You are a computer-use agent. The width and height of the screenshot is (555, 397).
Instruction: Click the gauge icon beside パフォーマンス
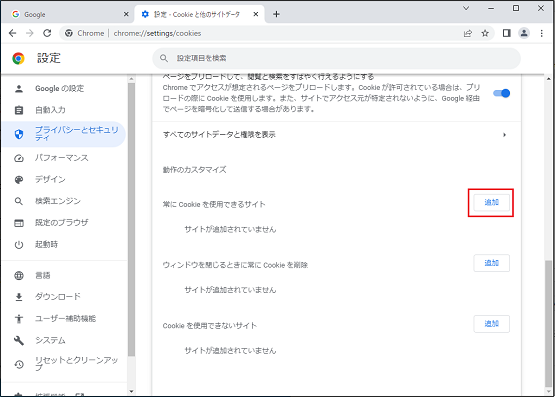click(x=19, y=158)
